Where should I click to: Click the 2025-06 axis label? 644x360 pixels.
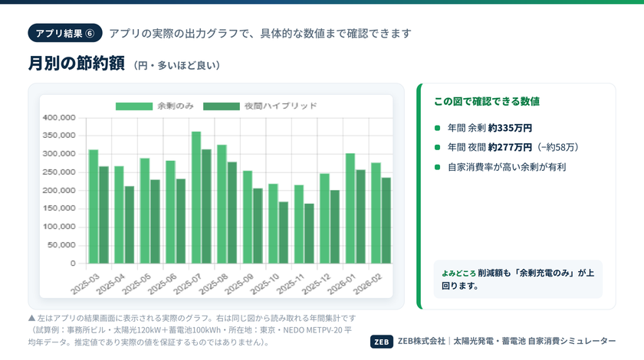(163, 283)
